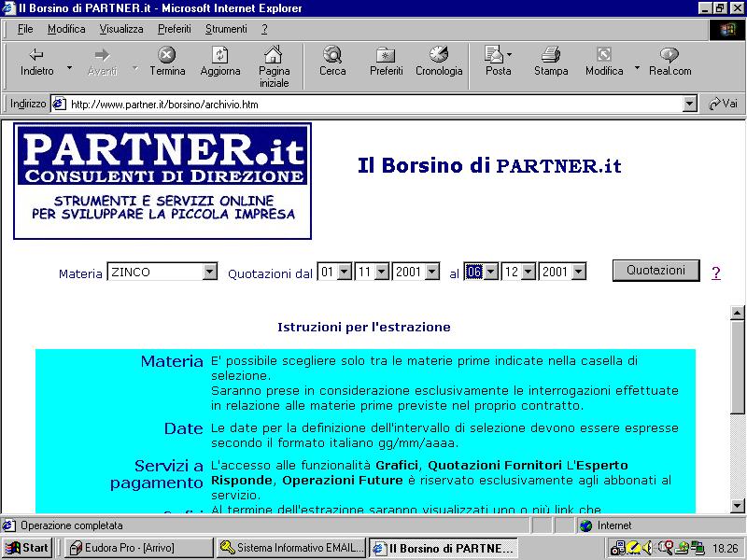Viewport: 747px width, 560px height.
Task: Print the page with Stampa
Action: 551,62
